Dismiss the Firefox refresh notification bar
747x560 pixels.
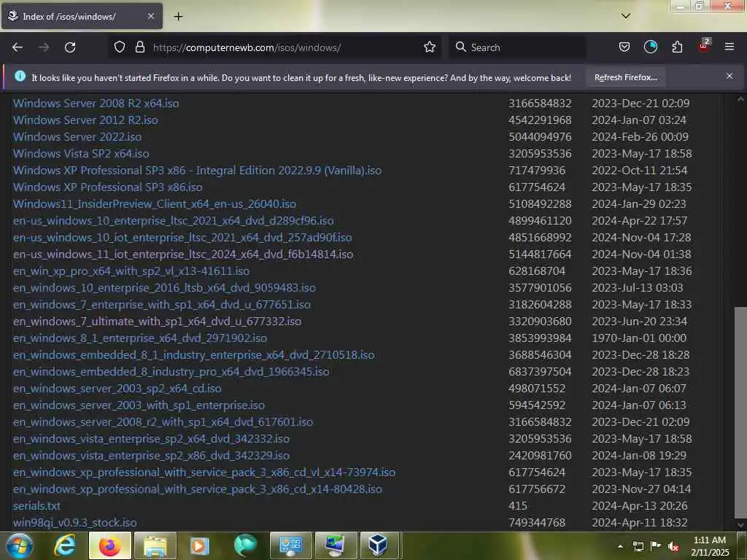(729, 76)
